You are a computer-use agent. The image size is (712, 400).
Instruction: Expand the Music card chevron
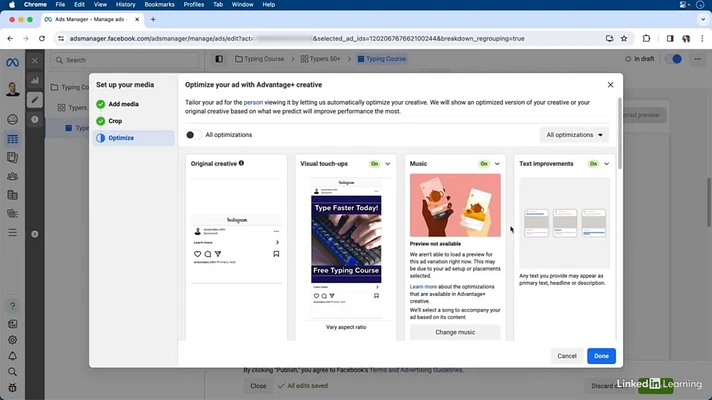coord(497,164)
